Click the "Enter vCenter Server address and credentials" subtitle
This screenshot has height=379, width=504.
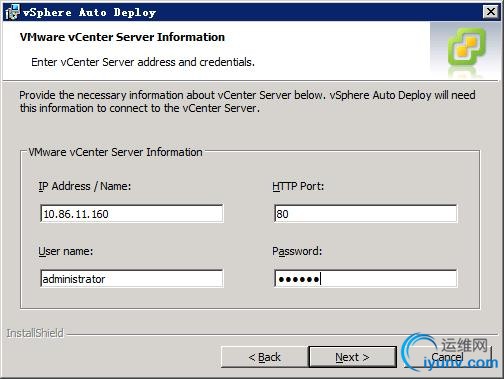[143, 62]
